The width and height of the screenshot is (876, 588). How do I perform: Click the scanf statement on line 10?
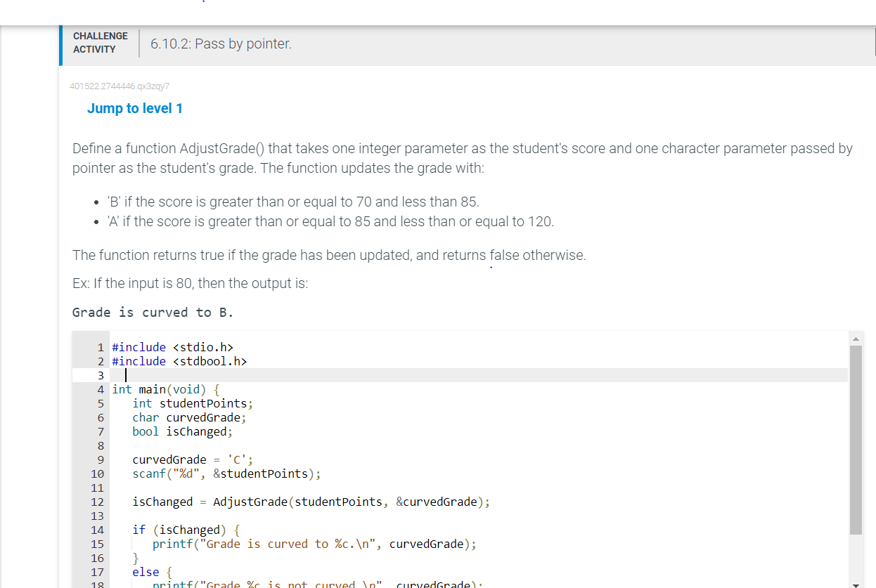[226, 473]
